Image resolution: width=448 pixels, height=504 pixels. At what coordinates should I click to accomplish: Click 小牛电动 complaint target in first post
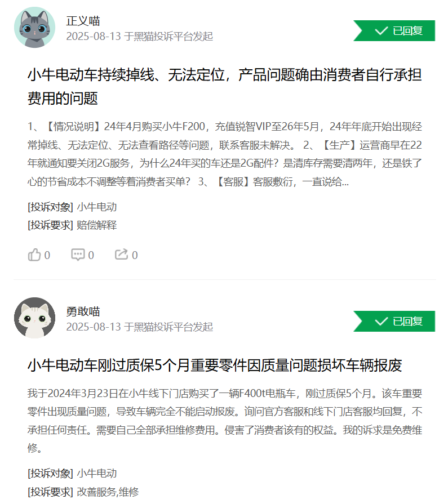tap(97, 207)
